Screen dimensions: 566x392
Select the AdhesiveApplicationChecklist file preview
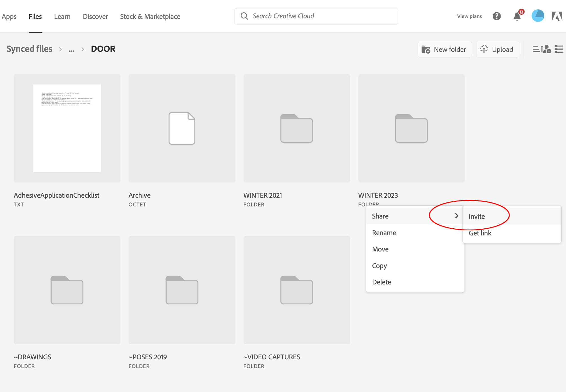(x=67, y=128)
